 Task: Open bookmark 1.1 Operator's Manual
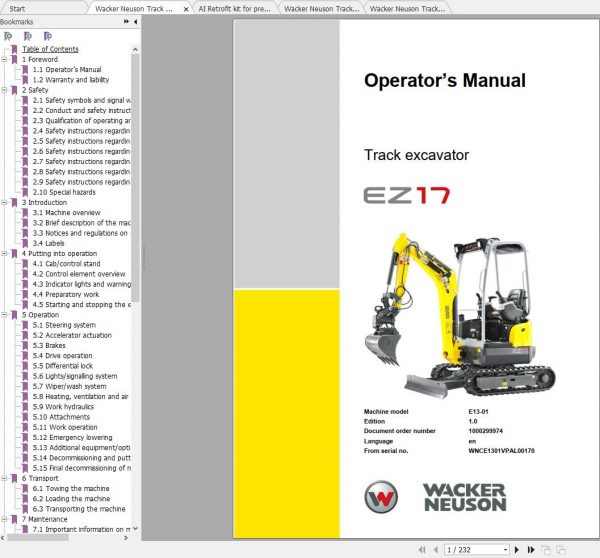[x=67, y=70]
